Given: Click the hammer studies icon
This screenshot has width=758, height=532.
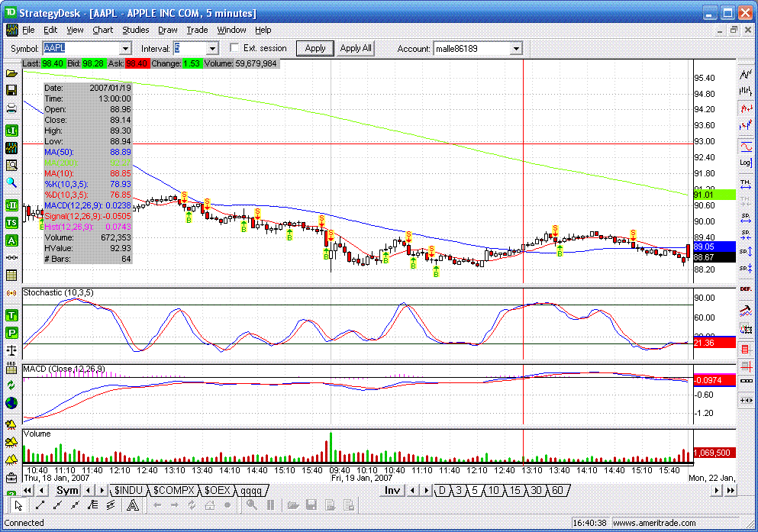Looking at the screenshot, I should click(746, 310).
